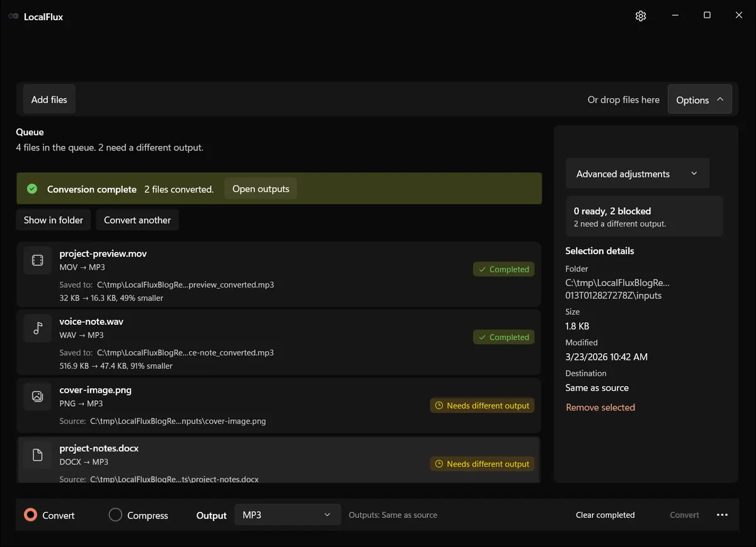
Task: Collapse the Options panel
Action: tap(699, 99)
